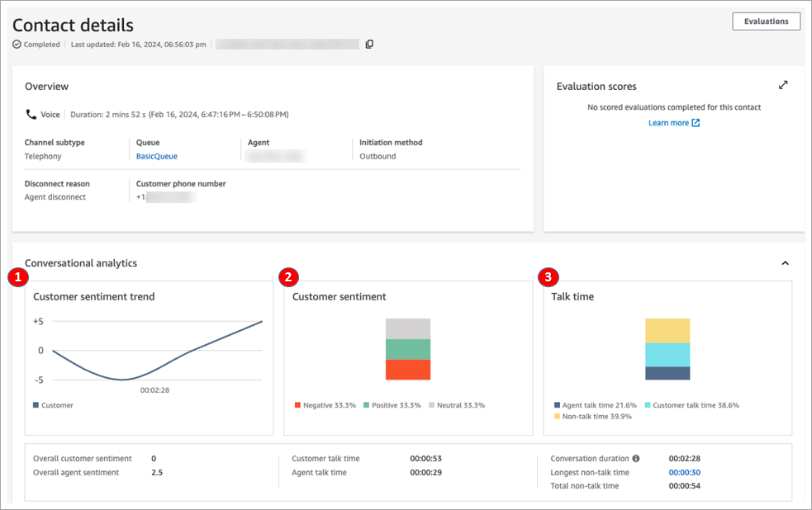Expand the Evaluation scores panel via diagonal arrow
Screen dimensions: 812x510
pyautogui.click(x=783, y=85)
